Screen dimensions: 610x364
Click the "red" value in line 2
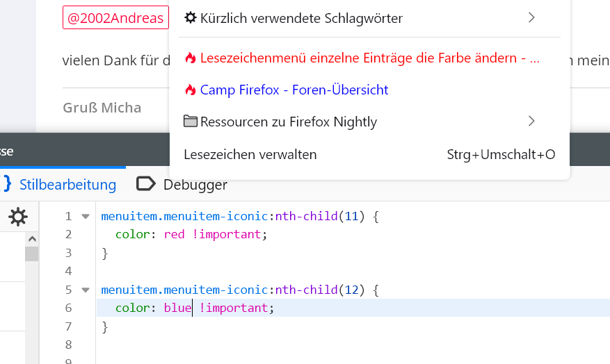174,235
